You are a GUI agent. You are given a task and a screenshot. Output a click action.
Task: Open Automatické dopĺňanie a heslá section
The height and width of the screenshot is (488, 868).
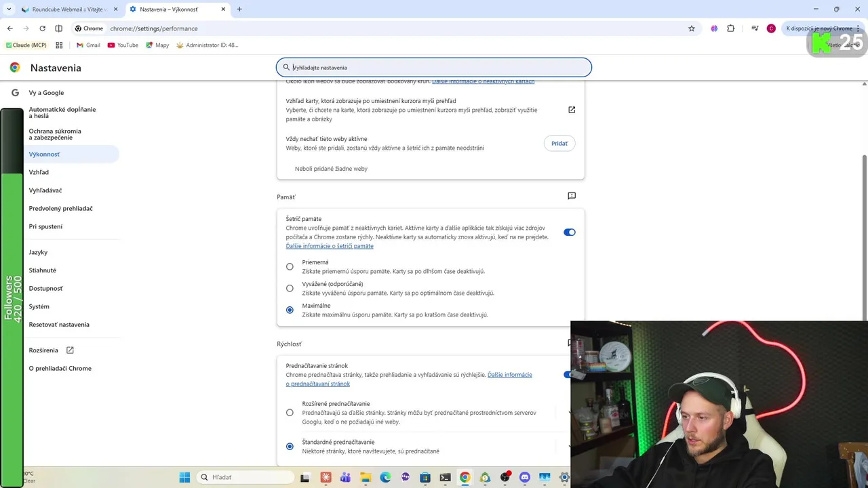62,113
